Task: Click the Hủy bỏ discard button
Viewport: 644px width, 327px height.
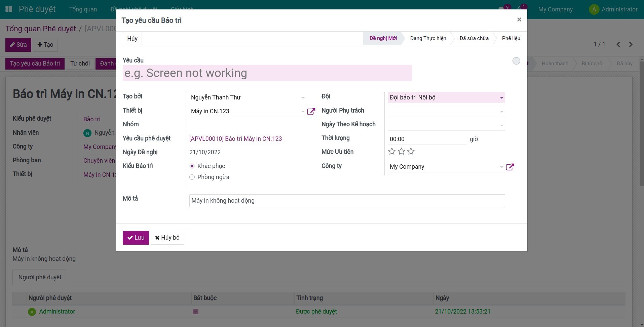Action: click(x=167, y=238)
